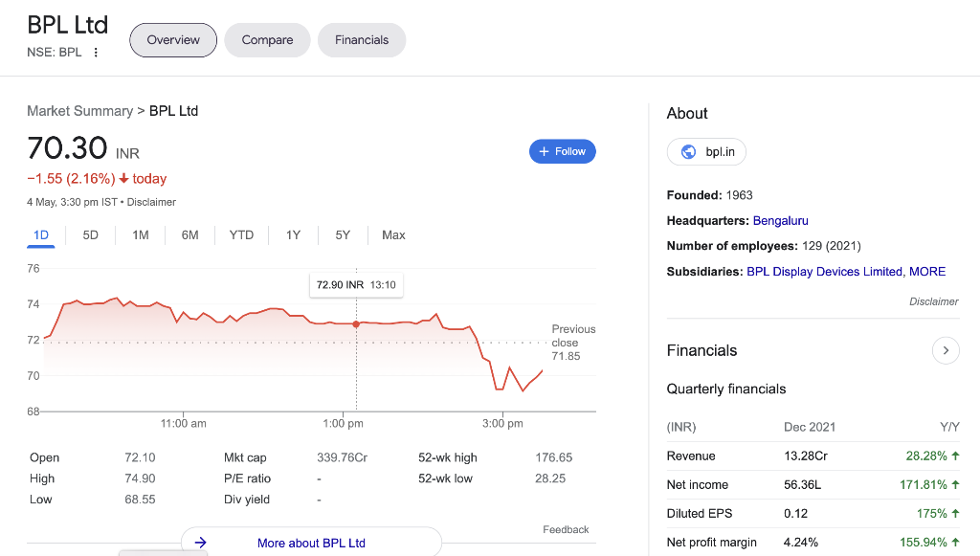Switch chart to 1M range
Viewport: 980px width, 556px height.
[141, 234]
